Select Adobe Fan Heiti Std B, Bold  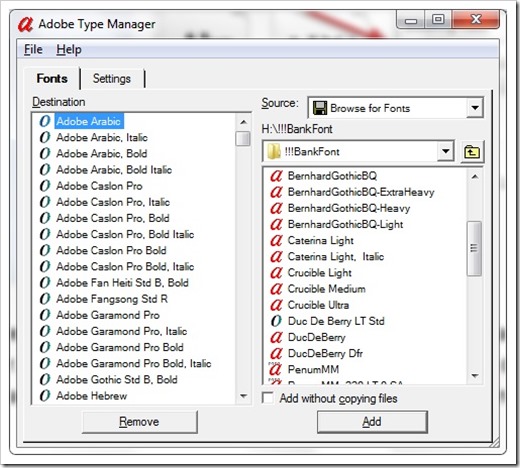123,283
